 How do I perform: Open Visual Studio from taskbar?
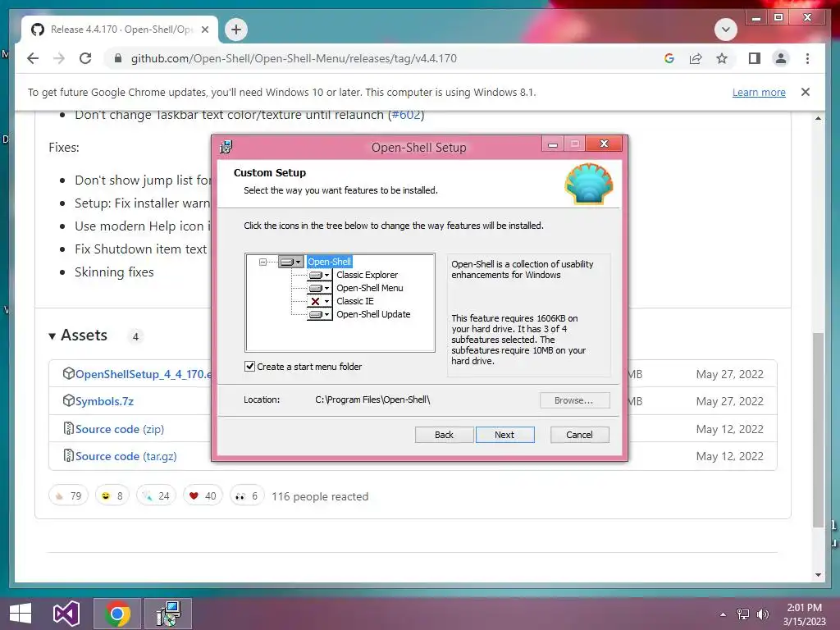[66, 614]
